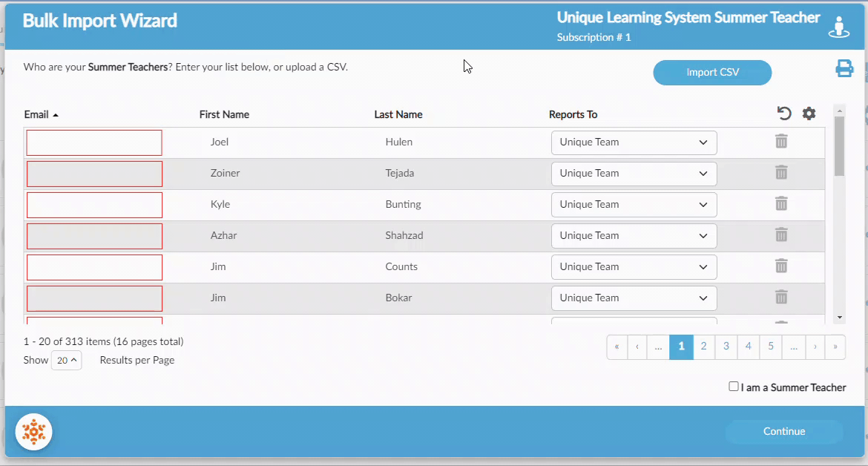
Task: Delete the Jim Bokar row
Action: click(x=781, y=298)
